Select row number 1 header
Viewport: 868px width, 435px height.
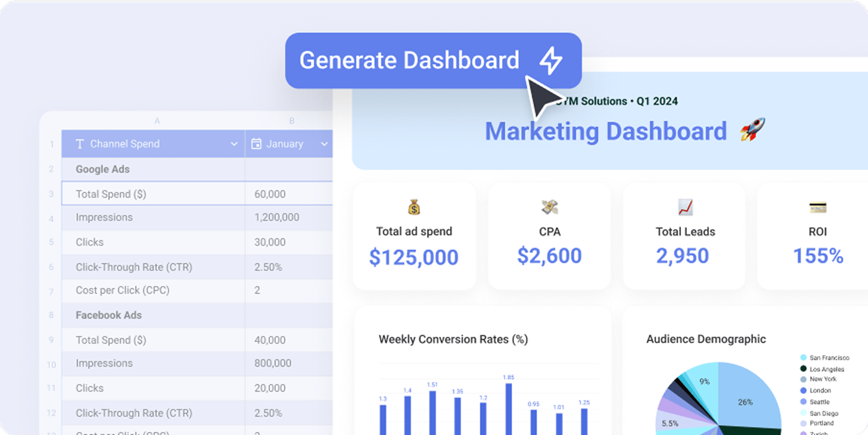(x=52, y=144)
